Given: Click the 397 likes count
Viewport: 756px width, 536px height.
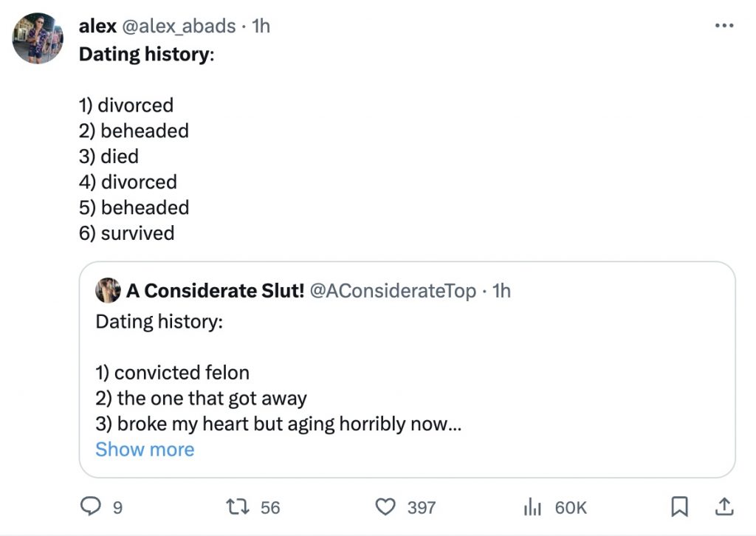Looking at the screenshot, I should coord(422,507).
